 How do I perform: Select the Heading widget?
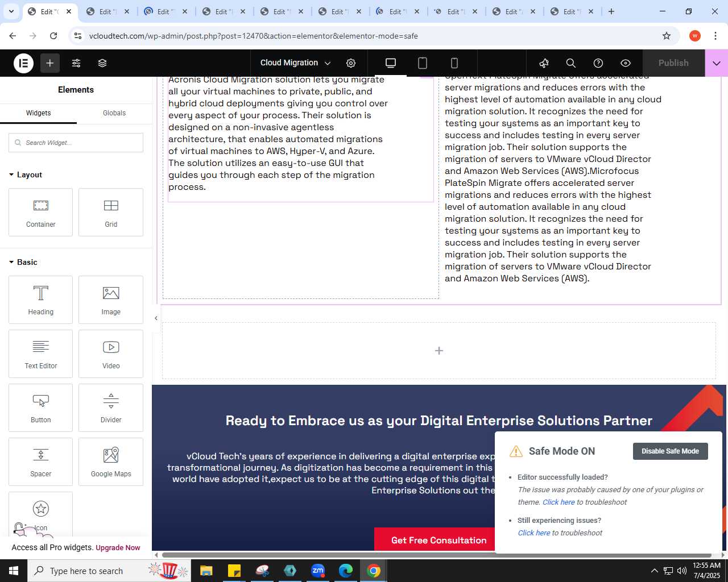pos(40,300)
